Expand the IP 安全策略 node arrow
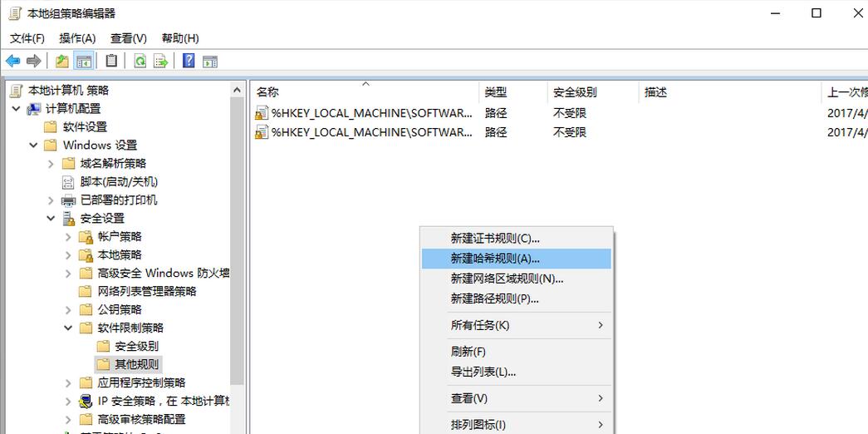Image resolution: width=868 pixels, height=434 pixels. coord(68,402)
